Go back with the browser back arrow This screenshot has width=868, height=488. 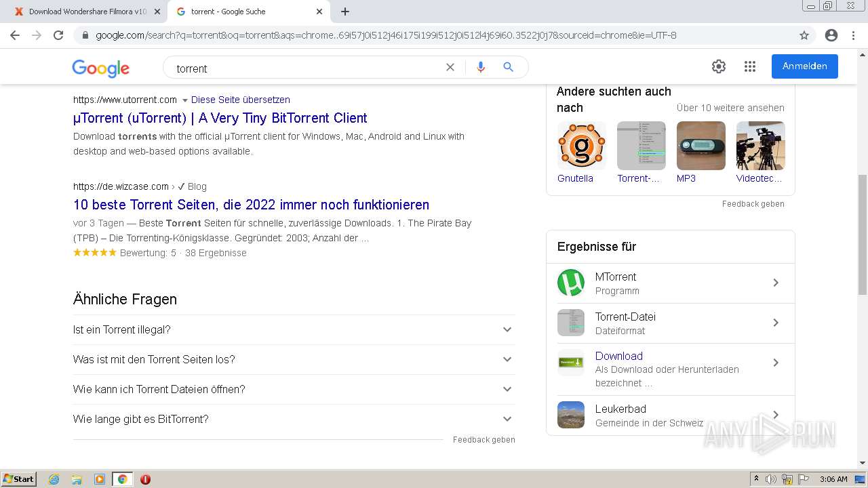coord(15,35)
